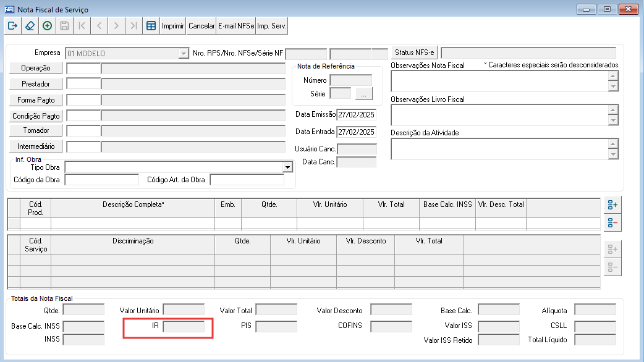Click the Data Emissão date field
The width and height of the screenshot is (644, 362).
click(356, 115)
